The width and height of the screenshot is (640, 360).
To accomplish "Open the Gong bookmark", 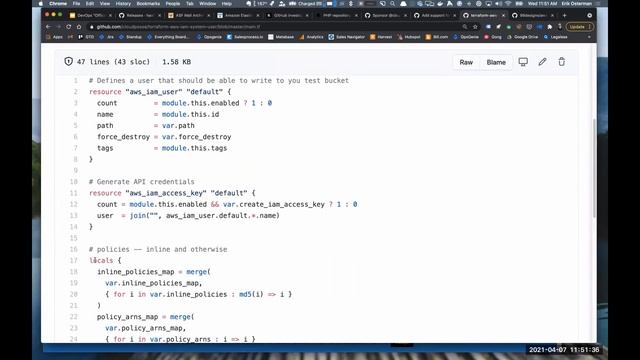I will (493, 37).
